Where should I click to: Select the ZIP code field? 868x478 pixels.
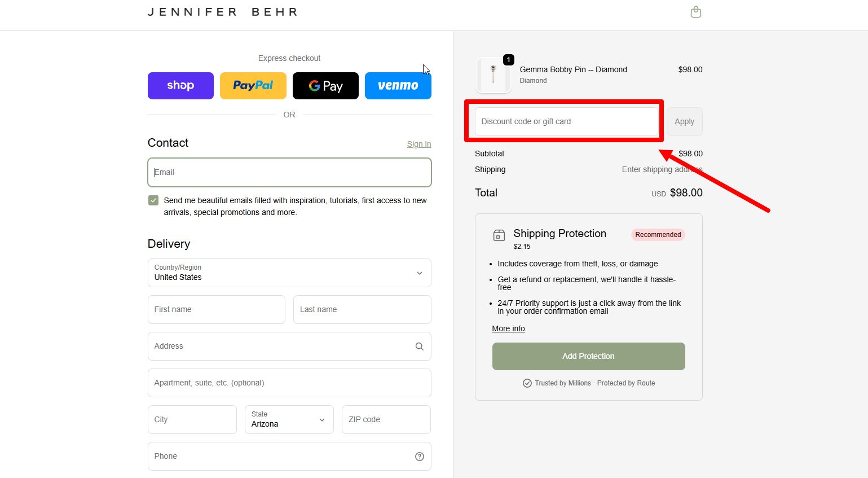click(x=386, y=419)
